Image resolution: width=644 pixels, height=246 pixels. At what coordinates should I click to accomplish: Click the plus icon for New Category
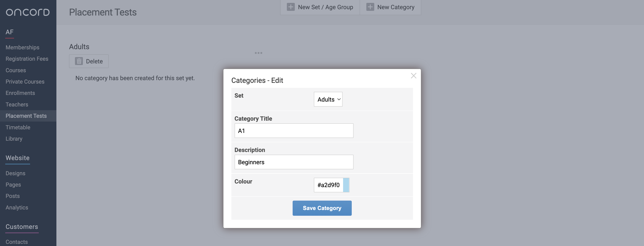click(x=370, y=7)
